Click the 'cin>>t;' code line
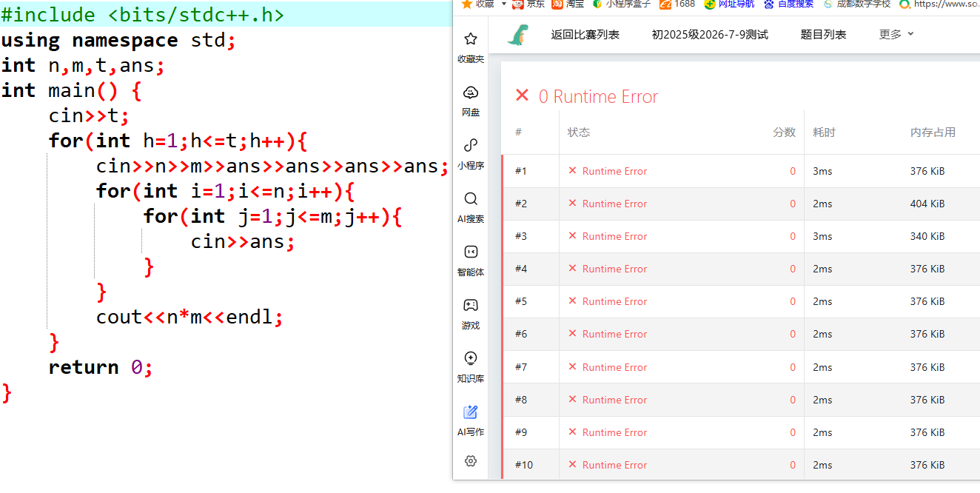The height and width of the screenshot is (493, 980). point(89,115)
